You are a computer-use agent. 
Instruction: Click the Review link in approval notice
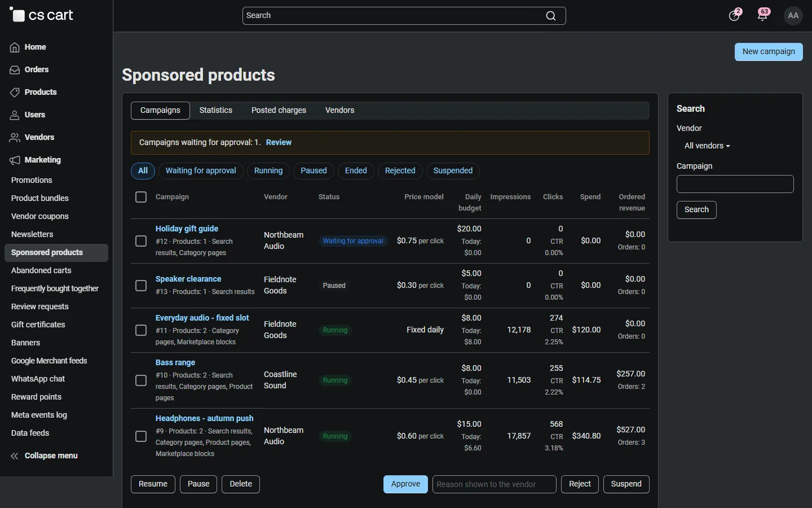[279, 143]
